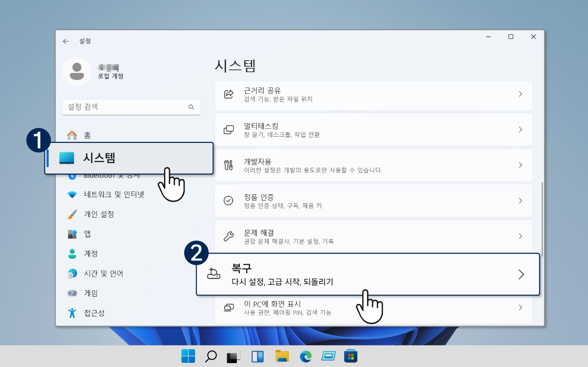The height and width of the screenshot is (367, 588).
Task: Open Microsoft Edge from the taskbar
Action: tap(305, 356)
